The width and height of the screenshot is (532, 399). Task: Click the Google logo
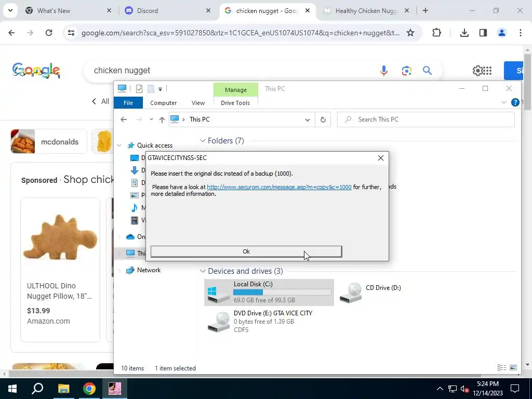(36, 70)
